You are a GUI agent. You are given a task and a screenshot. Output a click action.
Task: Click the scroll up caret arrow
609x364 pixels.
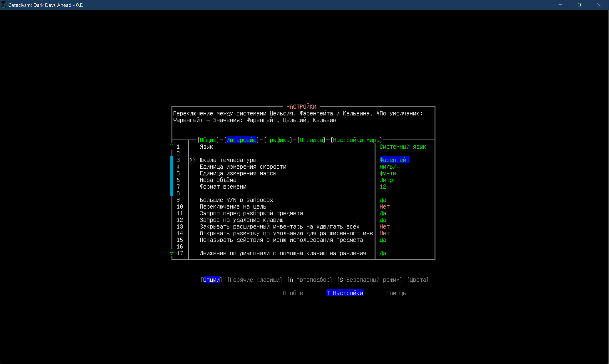tap(172, 145)
